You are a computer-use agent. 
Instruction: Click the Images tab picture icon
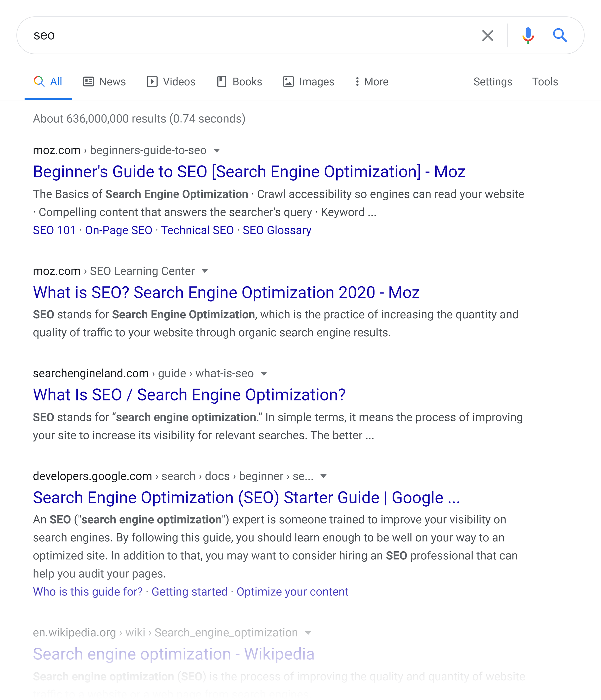click(x=288, y=81)
